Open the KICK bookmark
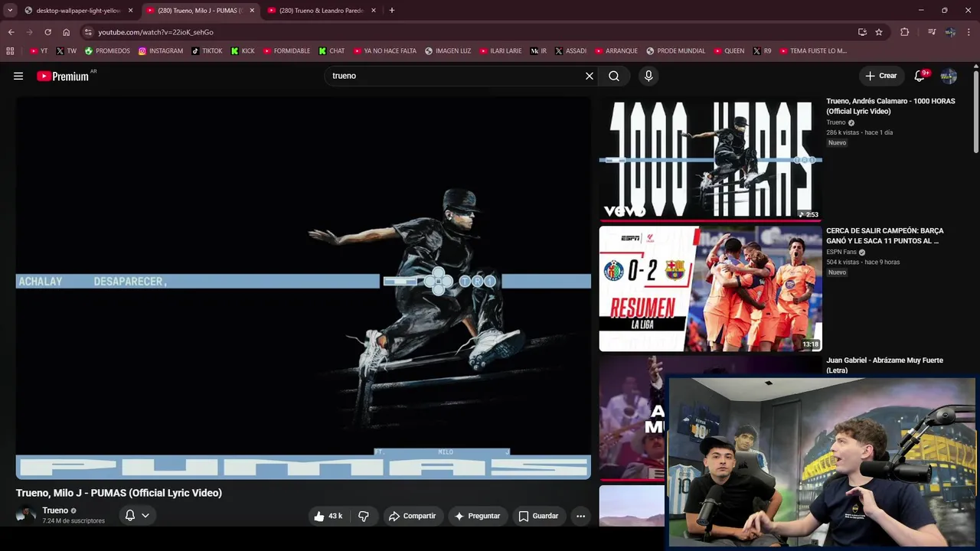 tap(243, 51)
